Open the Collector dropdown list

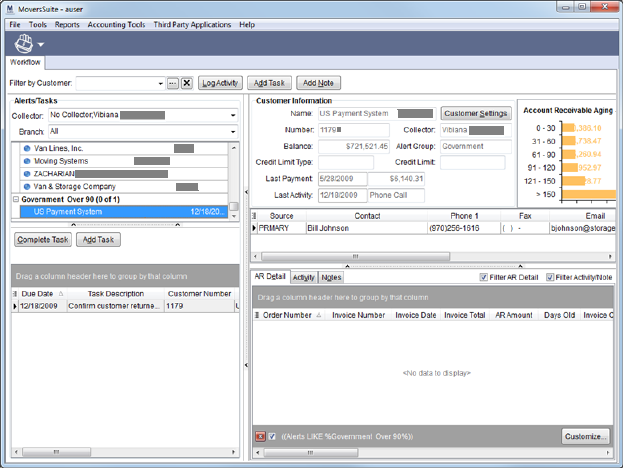tap(233, 115)
